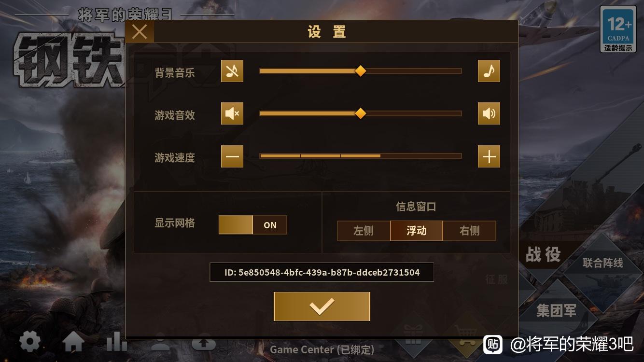Image resolution: width=644 pixels, height=362 pixels.
Task: Select 浮动 floating info window option
Action: [417, 231]
